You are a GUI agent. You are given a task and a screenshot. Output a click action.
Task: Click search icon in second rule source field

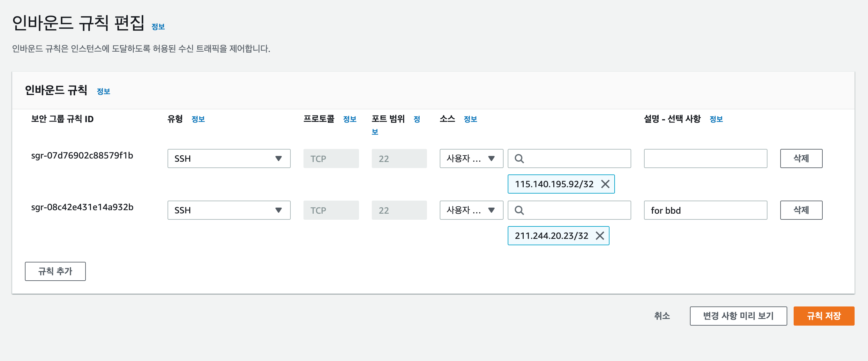coord(519,210)
